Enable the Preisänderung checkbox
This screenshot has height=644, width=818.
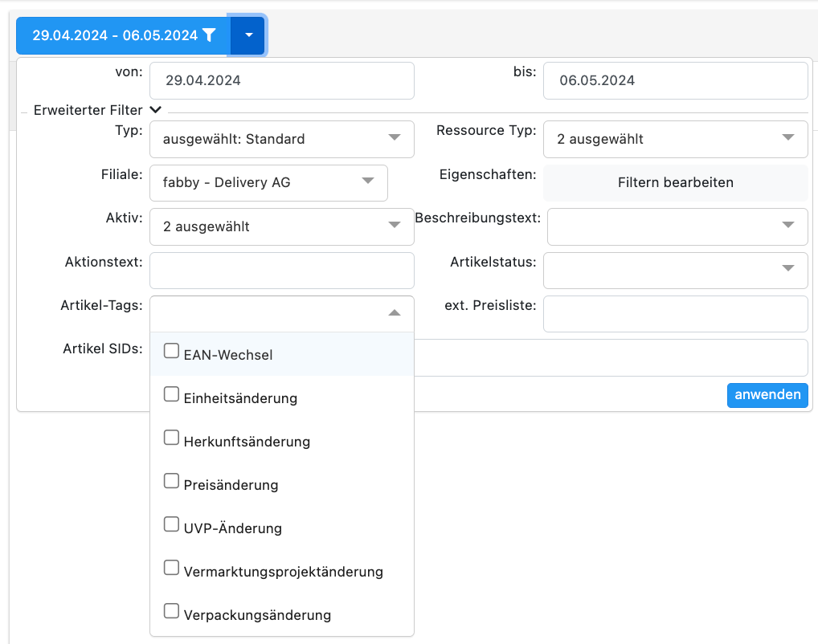click(x=171, y=481)
